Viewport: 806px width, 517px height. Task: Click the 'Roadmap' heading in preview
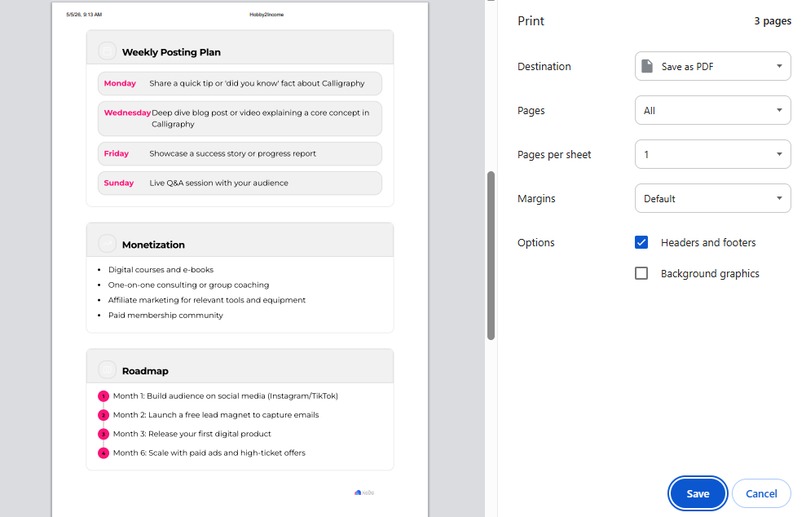coord(145,371)
